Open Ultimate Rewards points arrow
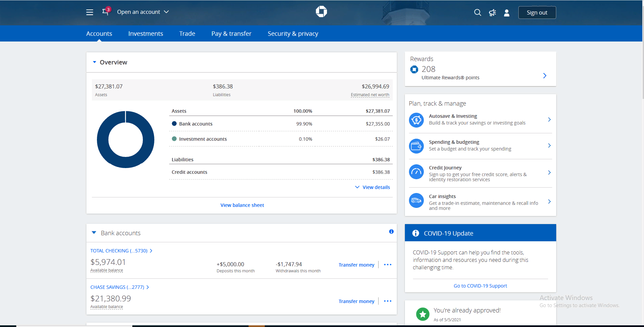The width and height of the screenshot is (644, 327). coord(544,76)
